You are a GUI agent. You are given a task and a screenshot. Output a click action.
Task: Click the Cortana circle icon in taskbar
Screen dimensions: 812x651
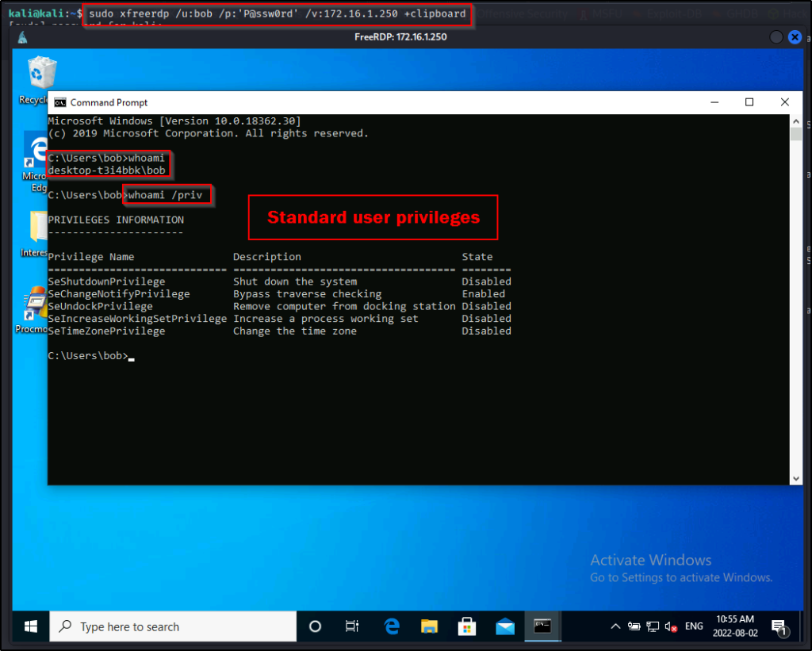click(x=315, y=626)
